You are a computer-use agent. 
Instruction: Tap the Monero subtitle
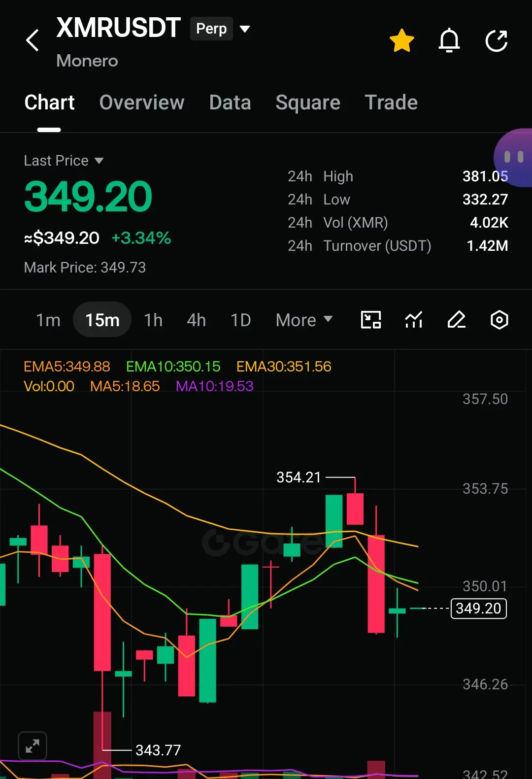point(87,61)
